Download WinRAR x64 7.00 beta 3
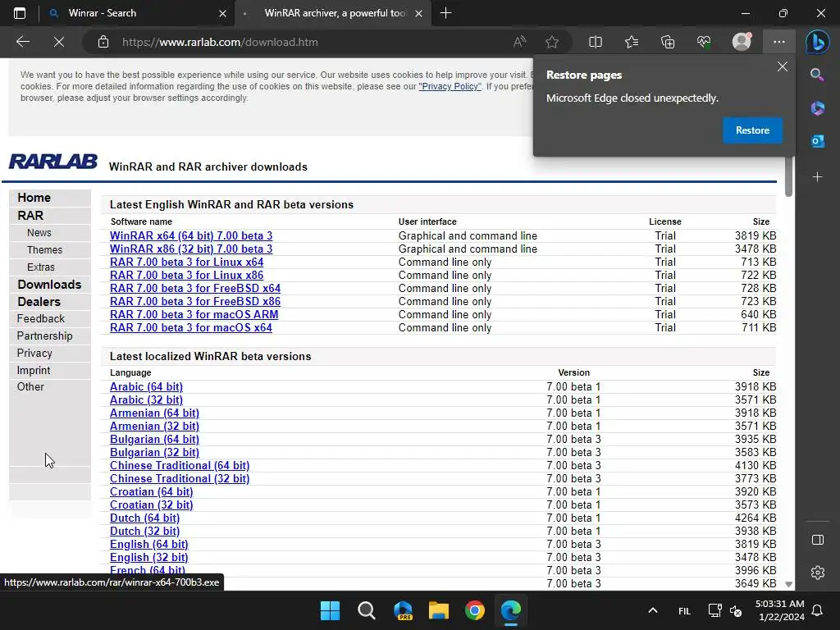Viewport: 840px width, 630px height. click(190, 235)
